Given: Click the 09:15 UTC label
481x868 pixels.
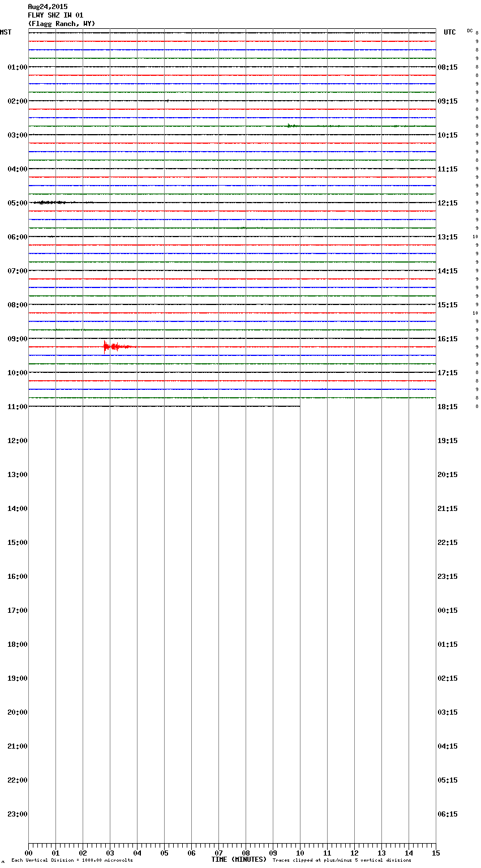Looking at the screenshot, I should point(448,101).
